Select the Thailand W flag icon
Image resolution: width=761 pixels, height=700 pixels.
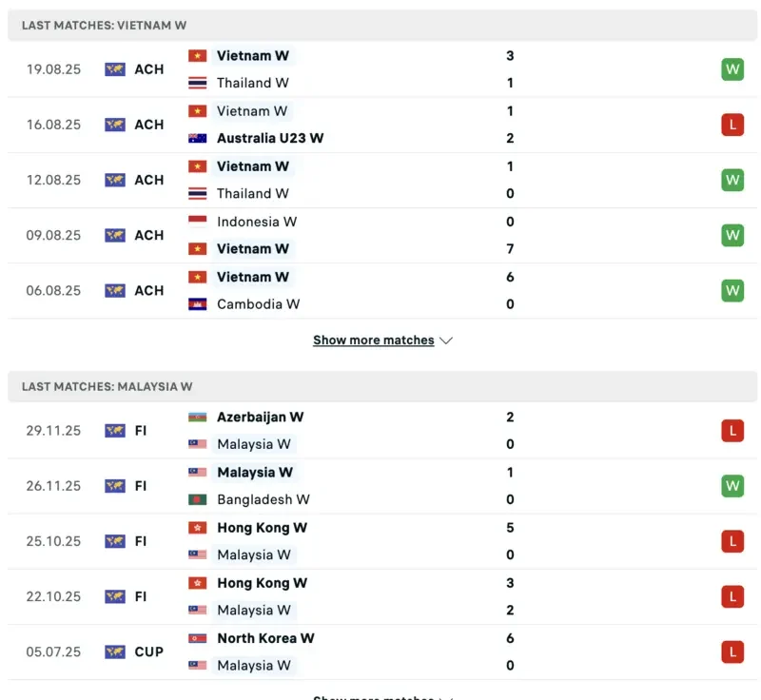(x=197, y=83)
